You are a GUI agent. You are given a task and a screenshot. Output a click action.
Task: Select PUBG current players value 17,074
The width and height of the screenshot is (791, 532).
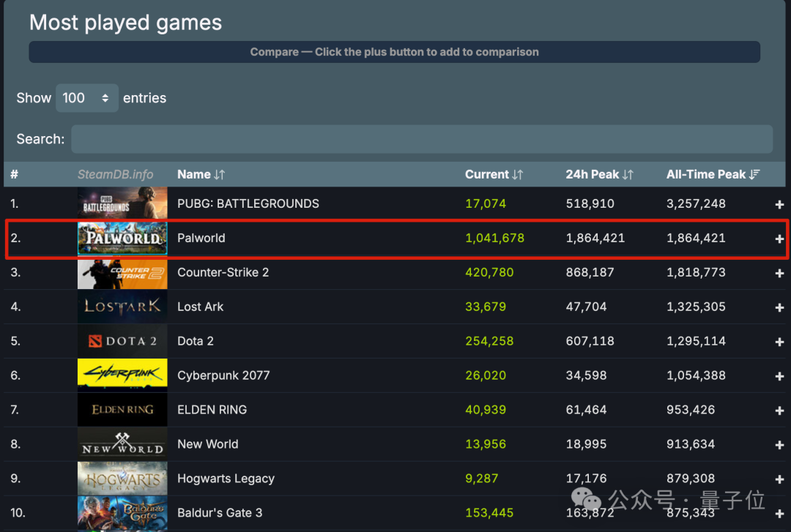486,203
